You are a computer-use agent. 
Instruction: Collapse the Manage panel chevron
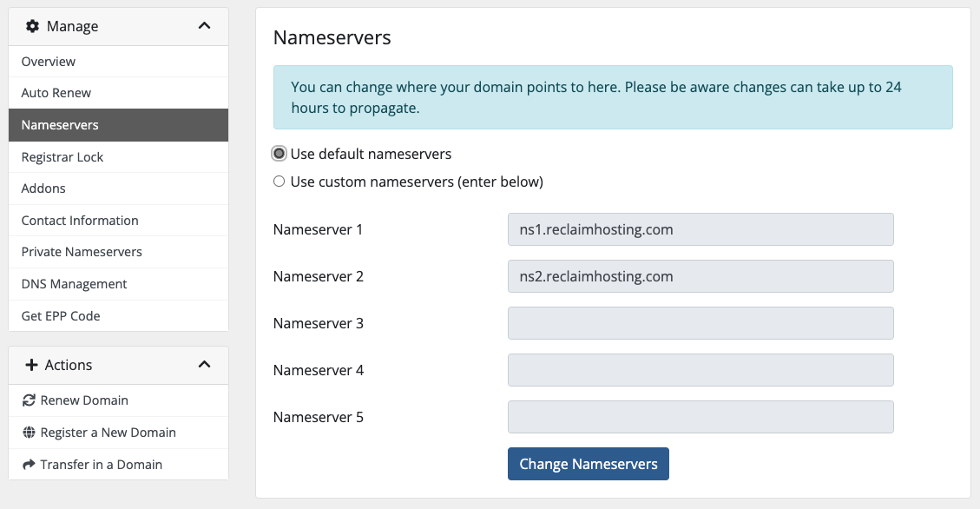[204, 26]
